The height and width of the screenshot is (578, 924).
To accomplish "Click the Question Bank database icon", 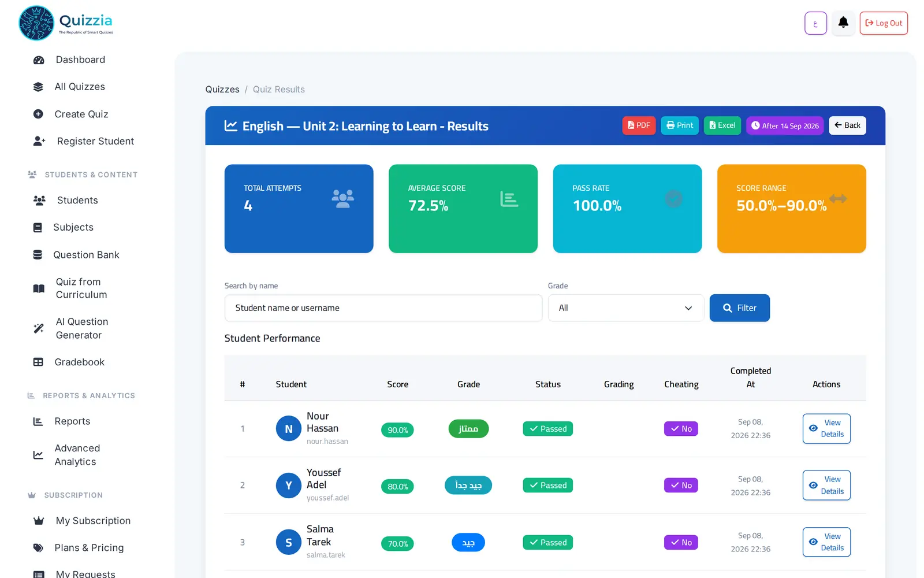I will (38, 255).
